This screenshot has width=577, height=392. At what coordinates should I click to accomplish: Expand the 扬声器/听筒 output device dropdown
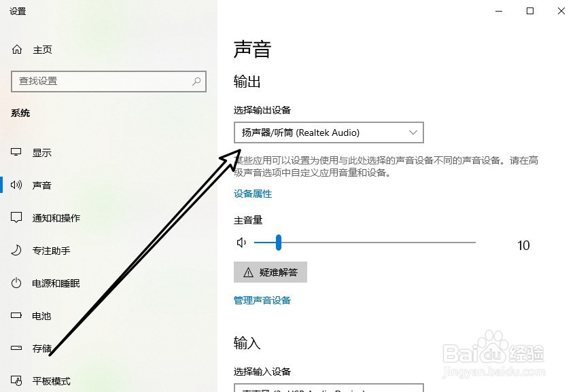click(x=329, y=132)
